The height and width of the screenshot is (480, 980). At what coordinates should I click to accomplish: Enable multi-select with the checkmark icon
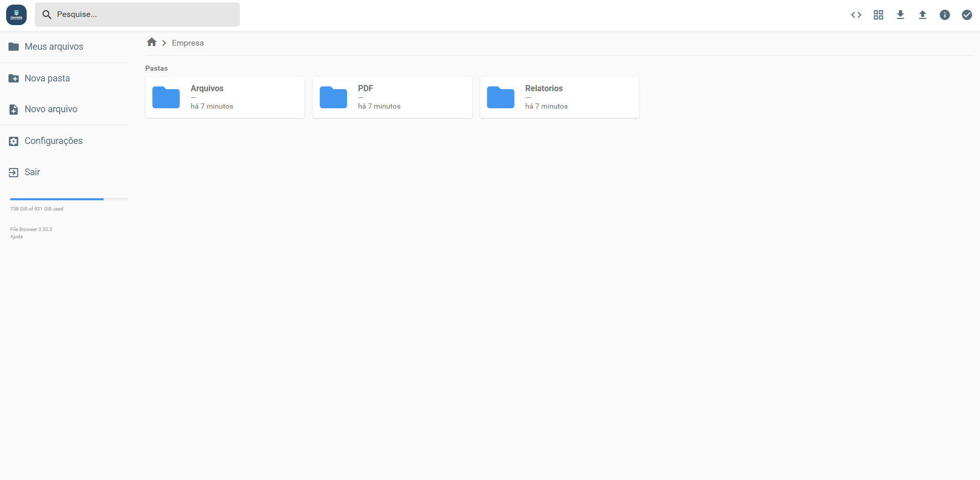tap(967, 14)
